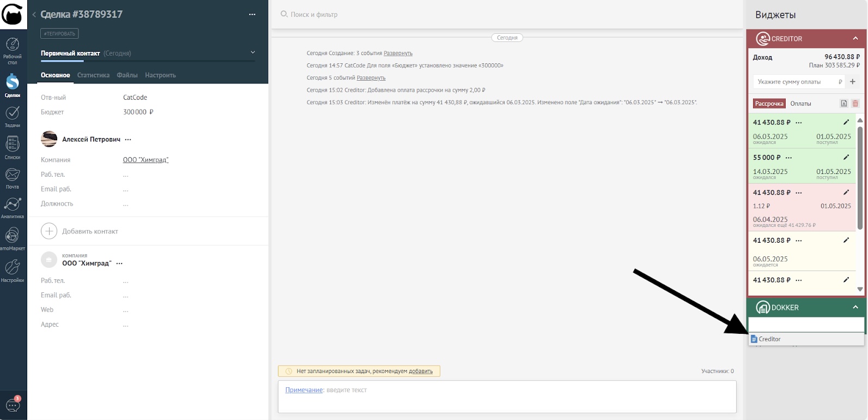Select the Creditor option in DOKKER list
The height and width of the screenshot is (420, 868).
tap(806, 339)
